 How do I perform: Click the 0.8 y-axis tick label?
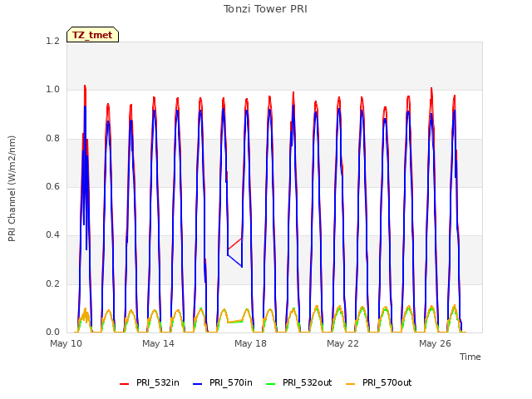[x=53, y=139]
